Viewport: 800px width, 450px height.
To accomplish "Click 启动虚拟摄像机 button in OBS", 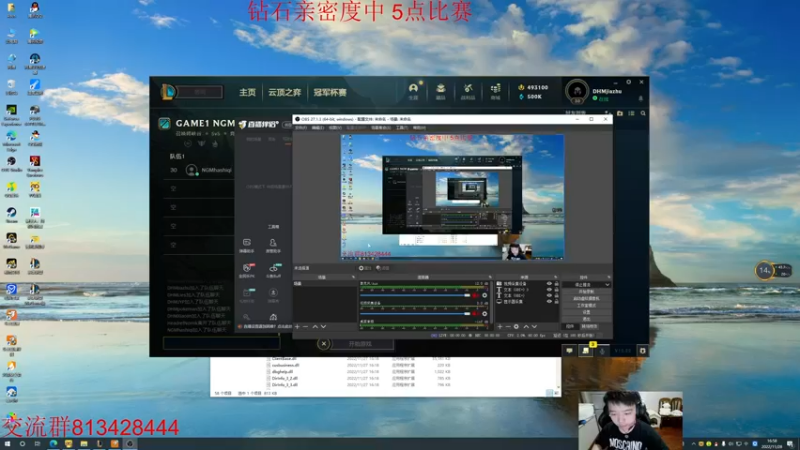I will click(586, 298).
